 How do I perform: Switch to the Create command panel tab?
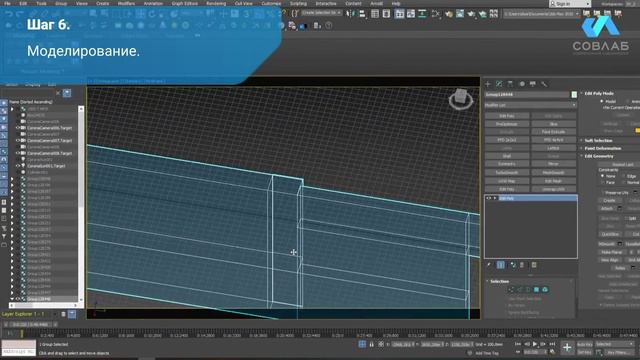point(488,84)
